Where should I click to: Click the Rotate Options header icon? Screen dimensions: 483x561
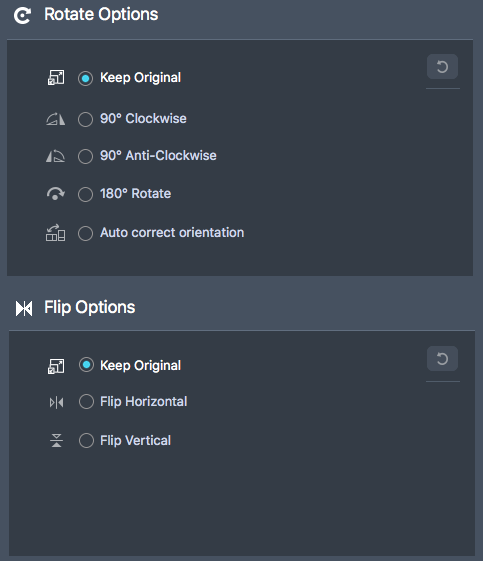pyautogui.click(x=23, y=16)
